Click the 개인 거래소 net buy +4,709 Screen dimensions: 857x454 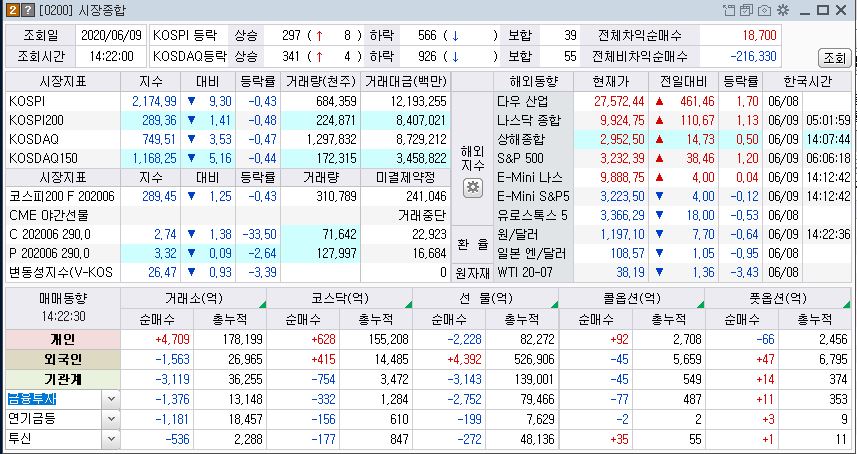pyautogui.click(x=173, y=339)
